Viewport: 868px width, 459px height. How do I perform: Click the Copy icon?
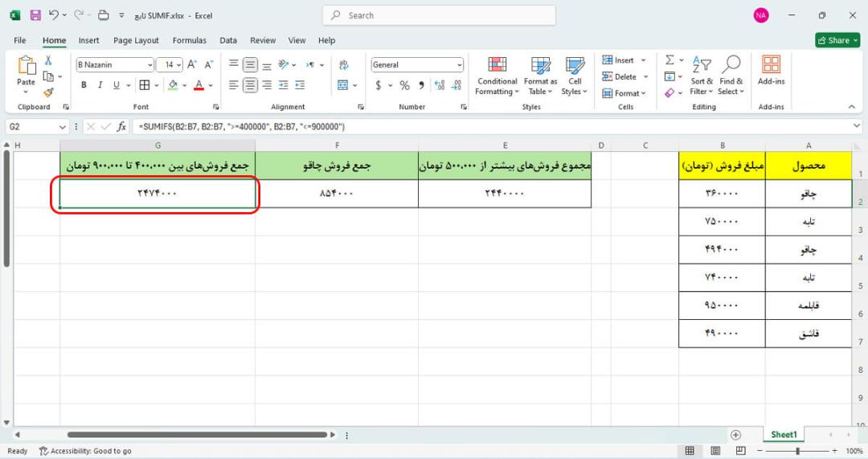point(48,76)
